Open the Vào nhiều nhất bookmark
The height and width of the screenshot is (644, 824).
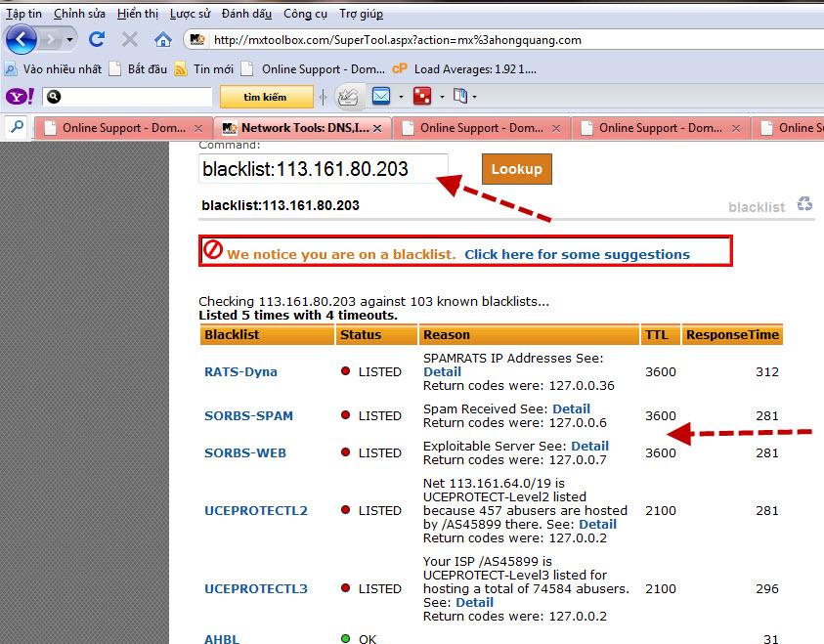(53, 68)
